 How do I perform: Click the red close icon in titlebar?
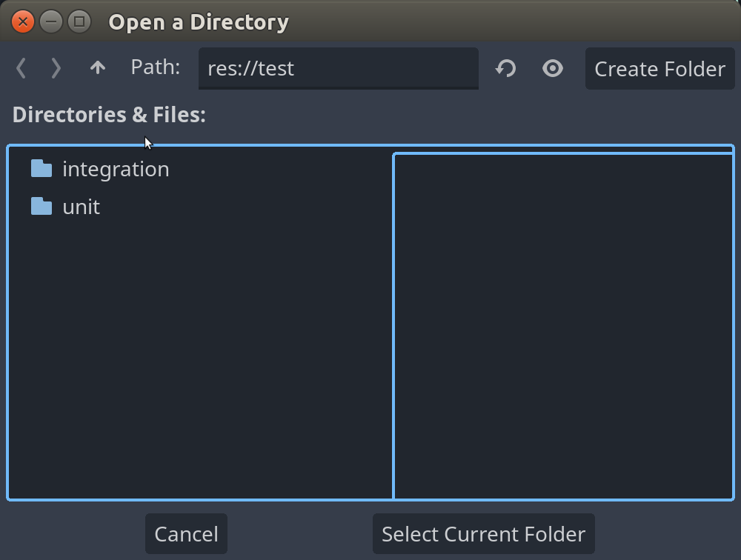21,21
